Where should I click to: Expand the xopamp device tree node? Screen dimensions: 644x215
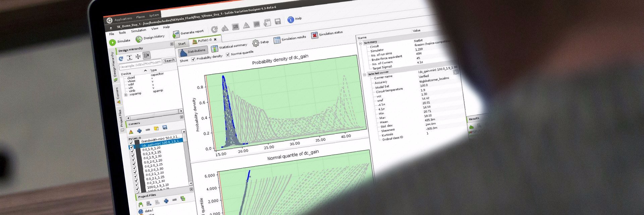pyautogui.click(x=126, y=95)
